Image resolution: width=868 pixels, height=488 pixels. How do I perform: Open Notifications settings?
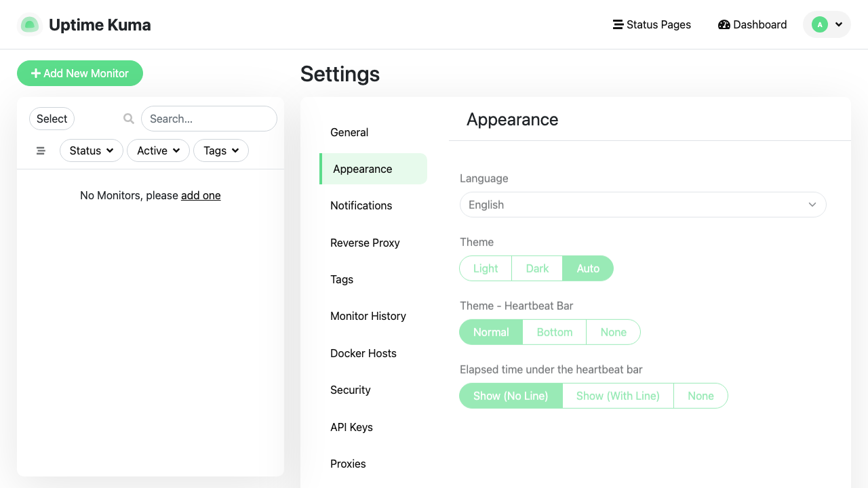(x=374, y=205)
